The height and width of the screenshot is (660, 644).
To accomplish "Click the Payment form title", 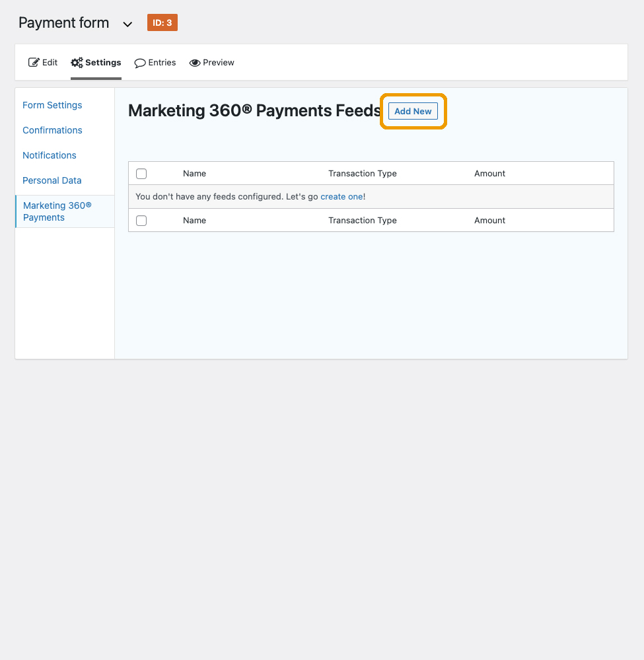I will (64, 22).
